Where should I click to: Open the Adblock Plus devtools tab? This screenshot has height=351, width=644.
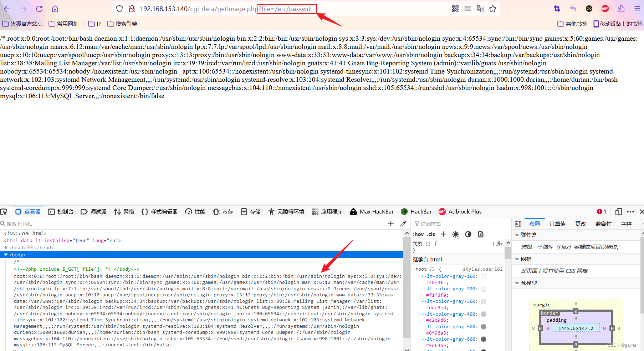[460, 212]
